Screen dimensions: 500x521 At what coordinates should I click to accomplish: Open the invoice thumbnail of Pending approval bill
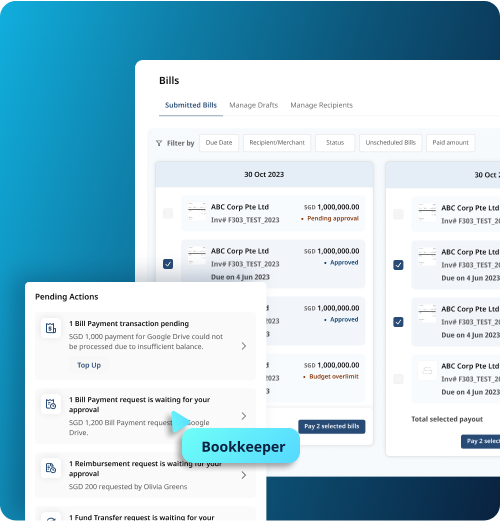coord(197,211)
